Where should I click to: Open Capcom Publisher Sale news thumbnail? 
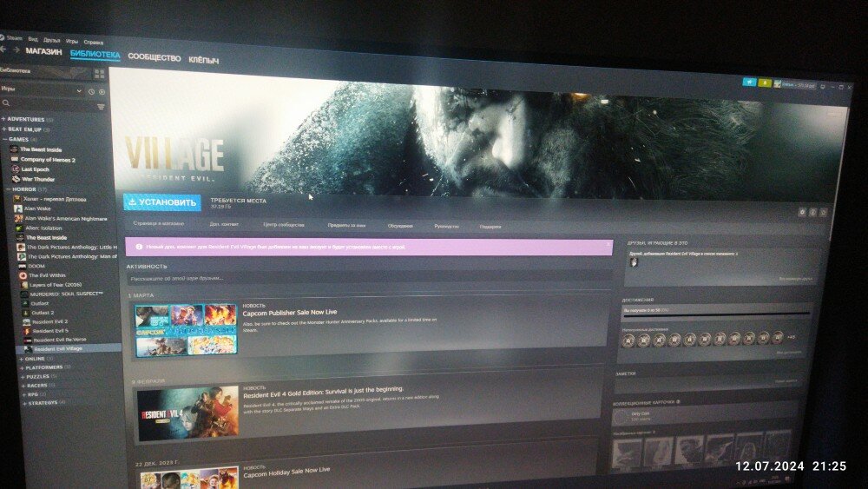click(x=186, y=329)
